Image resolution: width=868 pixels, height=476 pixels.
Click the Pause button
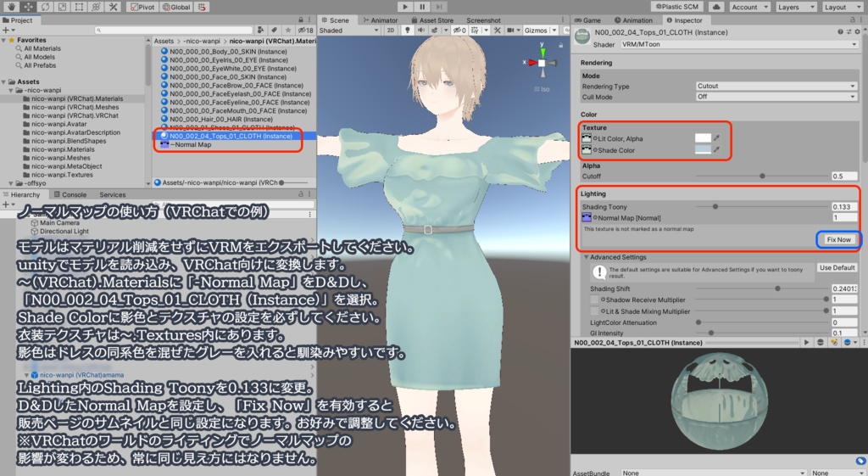pos(422,7)
